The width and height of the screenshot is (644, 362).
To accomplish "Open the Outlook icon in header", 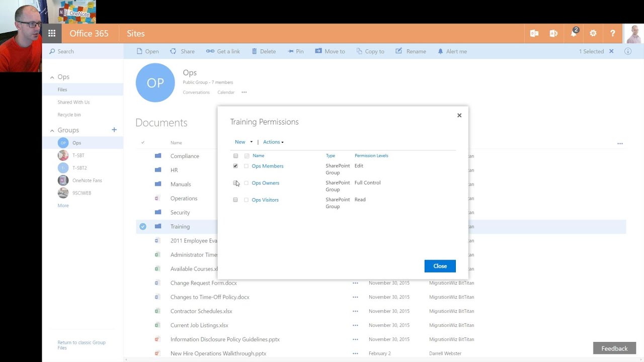I will point(534,34).
